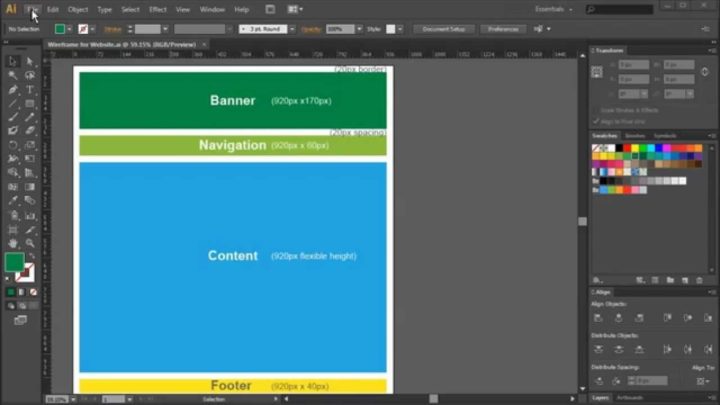Select the Pen tool
Image resolution: width=720 pixels, height=405 pixels.
12,90
